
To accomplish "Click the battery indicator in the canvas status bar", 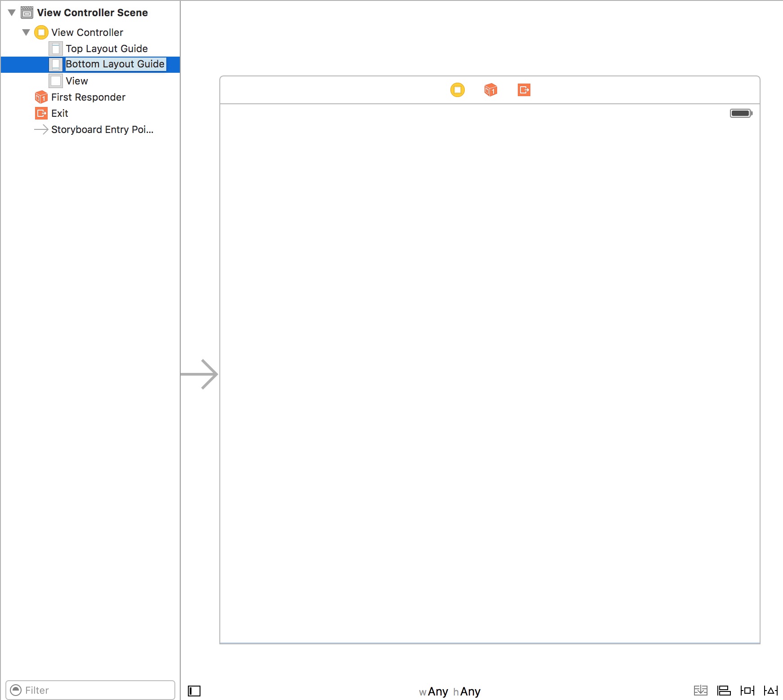I will point(741,113).
